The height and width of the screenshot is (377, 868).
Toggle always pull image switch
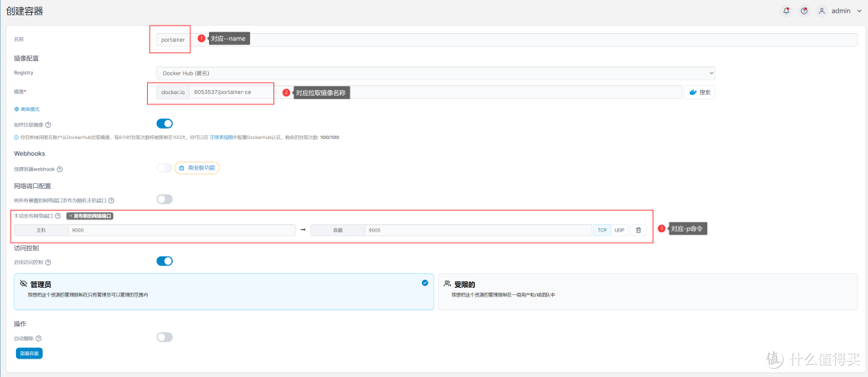[x=165, y=124]
